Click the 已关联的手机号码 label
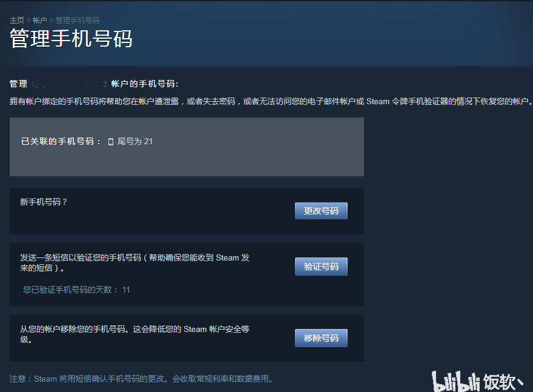The image size is (533, 392). coord(61,141)
